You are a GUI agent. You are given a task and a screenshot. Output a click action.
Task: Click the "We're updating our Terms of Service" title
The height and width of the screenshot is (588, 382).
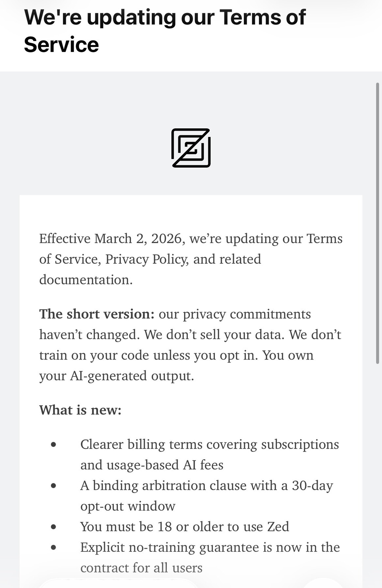click(x=165, y=31)
